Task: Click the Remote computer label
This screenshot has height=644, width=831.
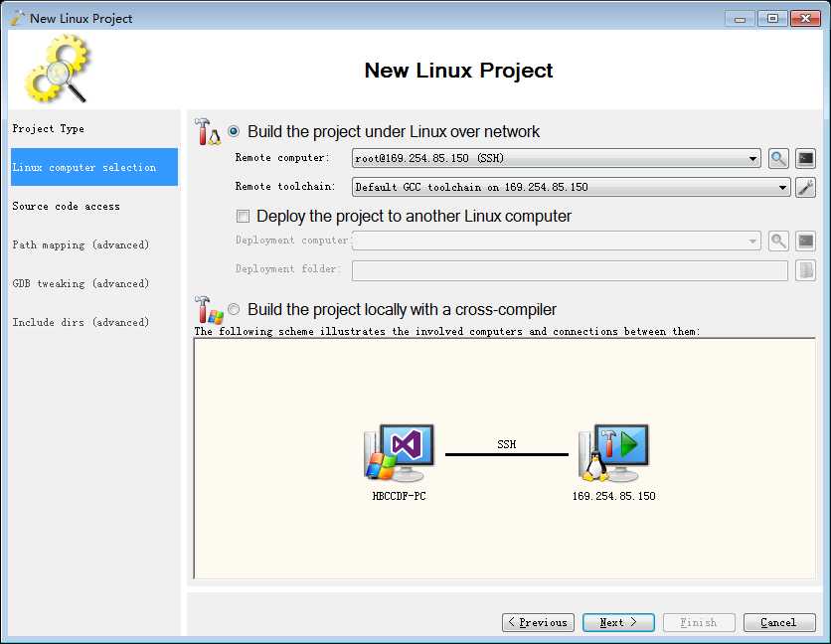Action: 282,157
